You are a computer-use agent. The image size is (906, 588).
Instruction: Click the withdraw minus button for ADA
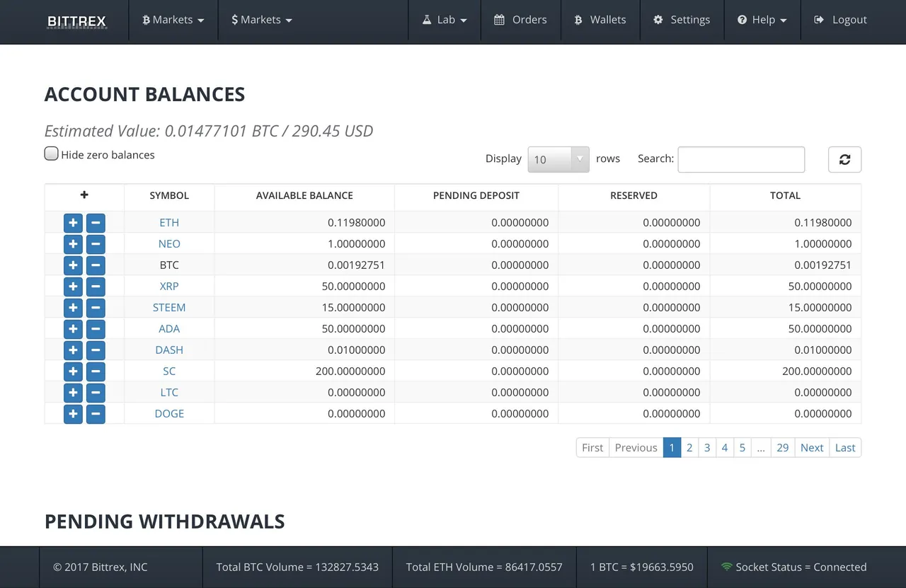(96, 329)
